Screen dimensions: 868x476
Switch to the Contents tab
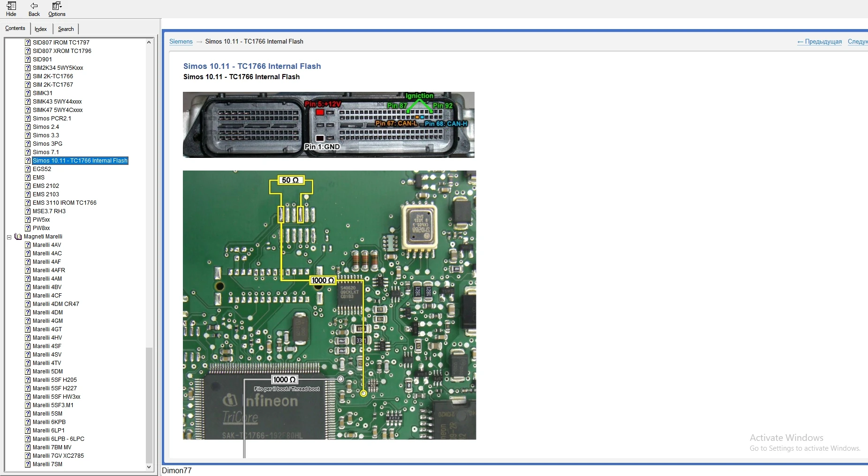click(15, 29)
